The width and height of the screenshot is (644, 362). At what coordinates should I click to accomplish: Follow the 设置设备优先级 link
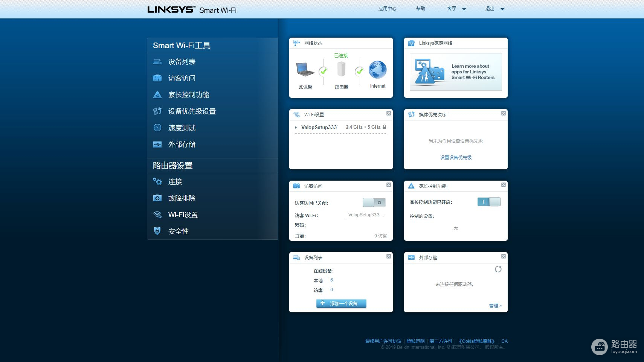456,158
